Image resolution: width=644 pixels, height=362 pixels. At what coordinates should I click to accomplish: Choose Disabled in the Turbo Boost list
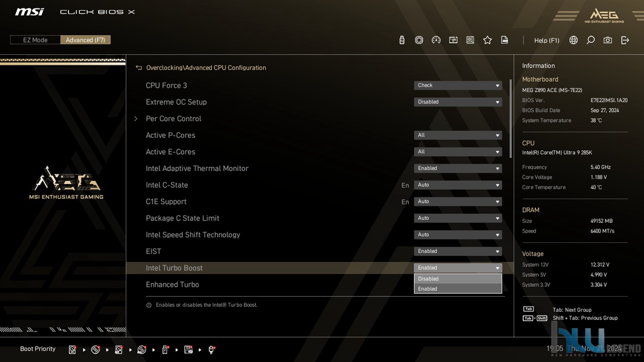click(458, 279)
